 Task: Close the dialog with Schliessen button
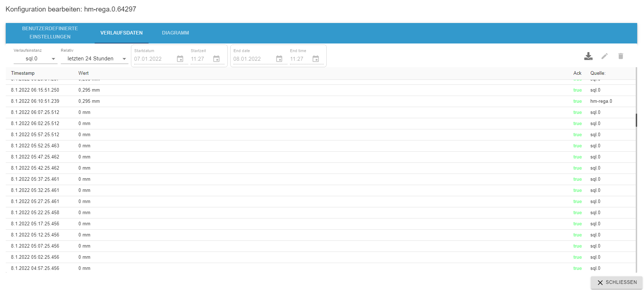617,282
